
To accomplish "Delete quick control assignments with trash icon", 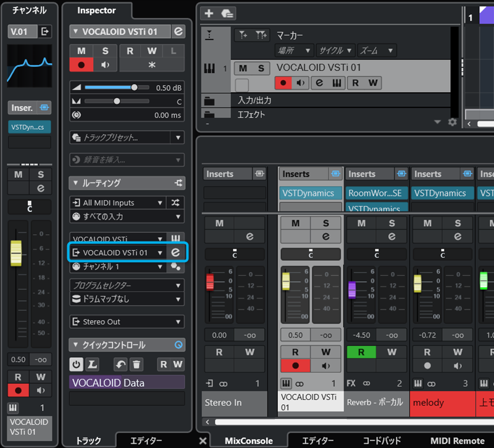I will tap(136, 365).
